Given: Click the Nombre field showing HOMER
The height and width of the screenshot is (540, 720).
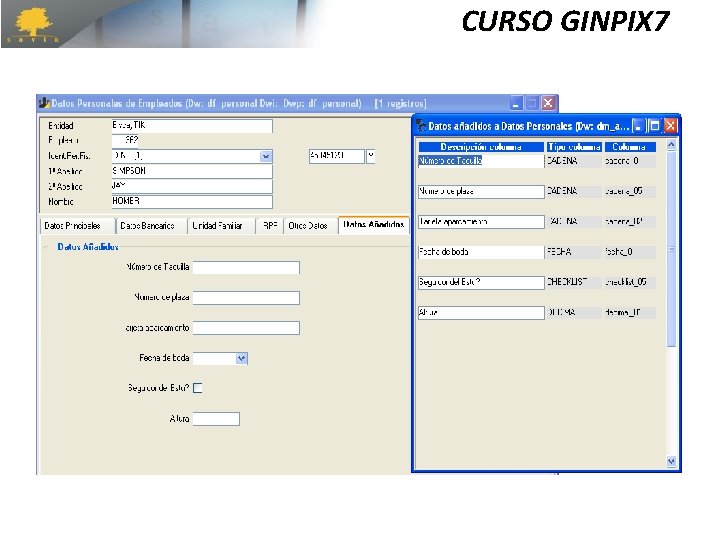Looking at the screenshot, I should 192,202.
